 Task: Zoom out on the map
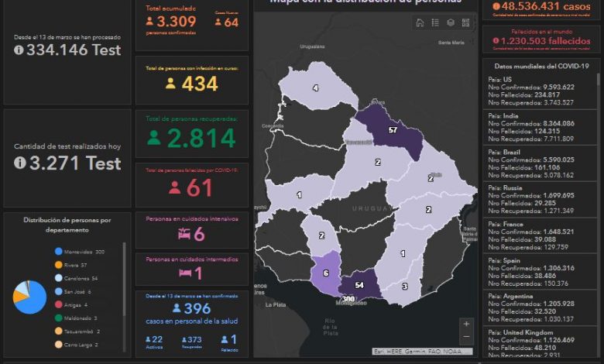465,338
